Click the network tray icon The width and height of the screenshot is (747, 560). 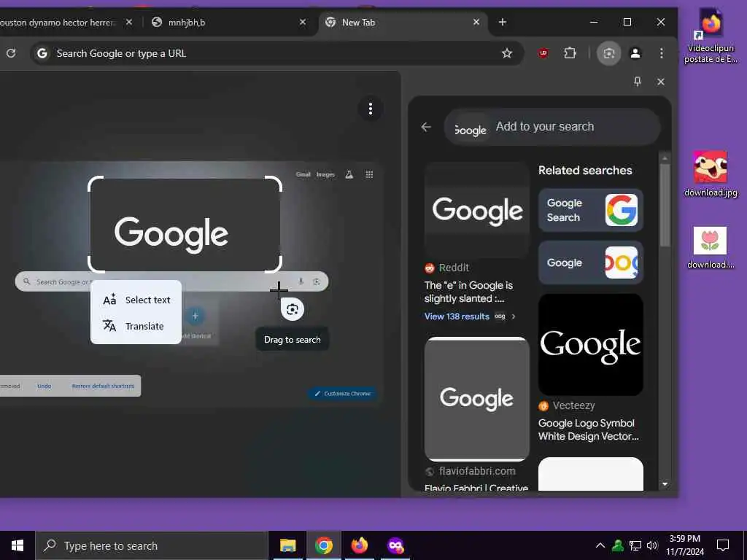click(635, 545)
